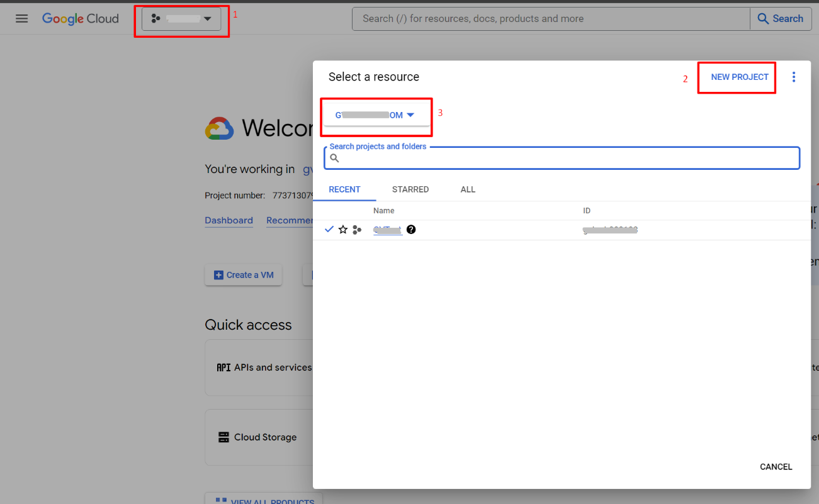Click the project type icon in the row
This screenshot has width=819, height=504.
pyautogui.click(x=357, y=230)
